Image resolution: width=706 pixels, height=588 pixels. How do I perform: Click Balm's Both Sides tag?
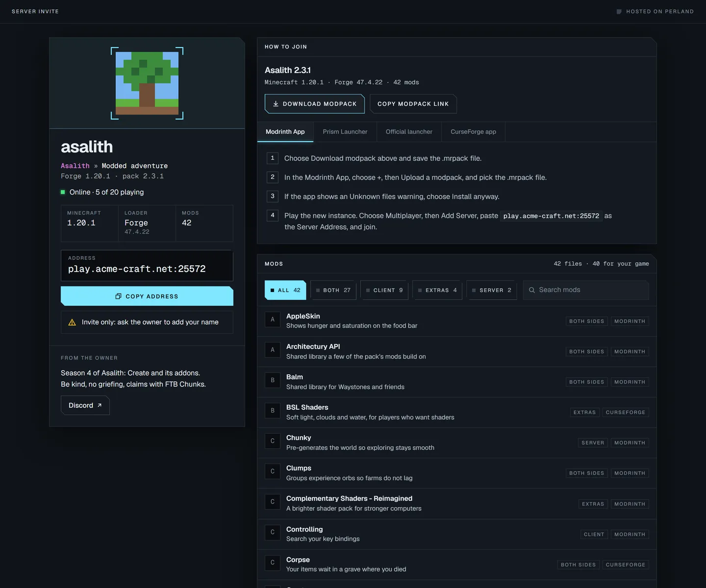[586, 382]
